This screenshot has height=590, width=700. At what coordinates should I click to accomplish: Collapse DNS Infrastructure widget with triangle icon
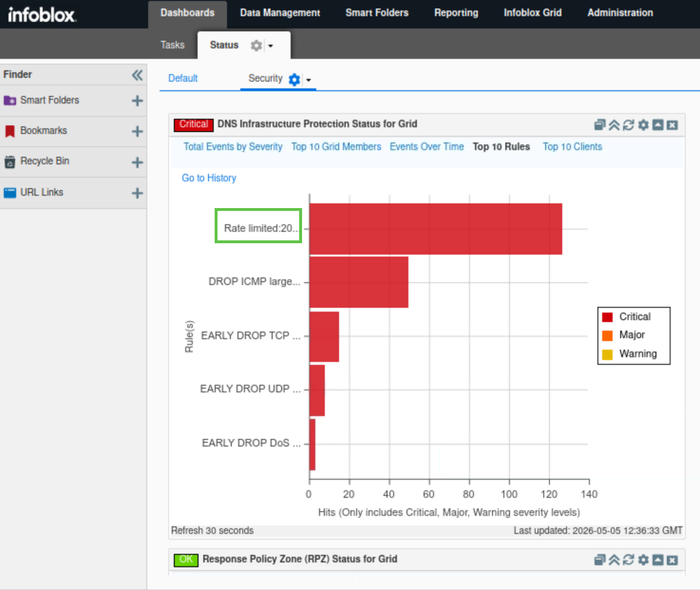point(658,125)
